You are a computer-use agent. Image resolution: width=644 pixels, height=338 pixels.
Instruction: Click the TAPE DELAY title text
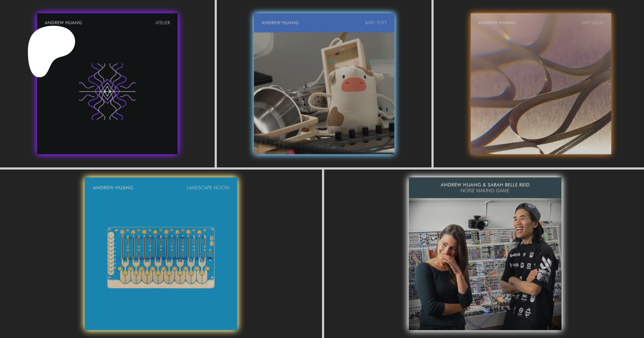[x=592, y=23]
